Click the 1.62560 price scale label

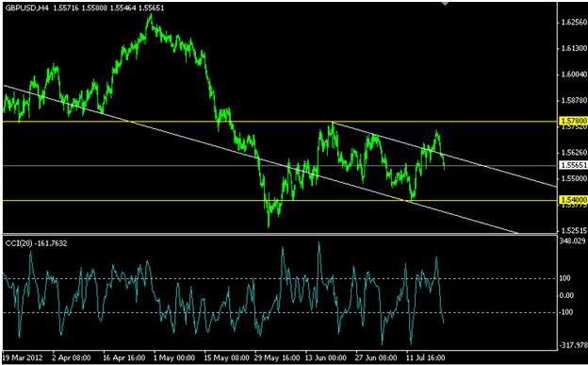(574, 22)
